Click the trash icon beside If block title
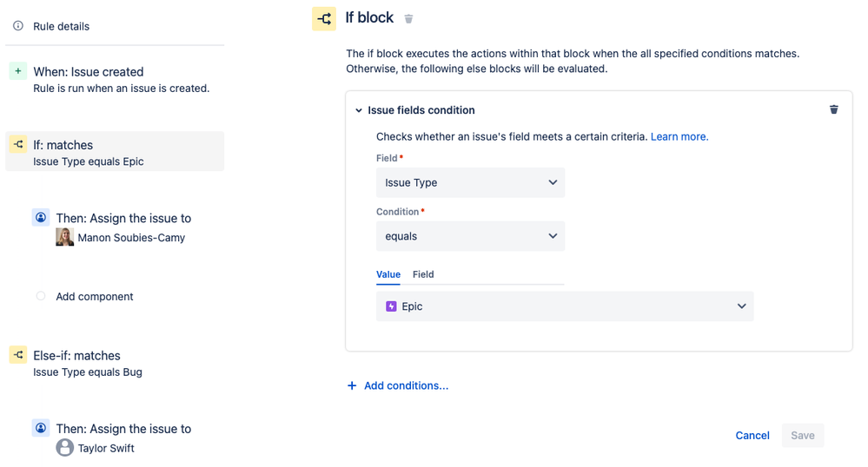Image resolution: width=868 pixels, height=467 pixels. 408,19
